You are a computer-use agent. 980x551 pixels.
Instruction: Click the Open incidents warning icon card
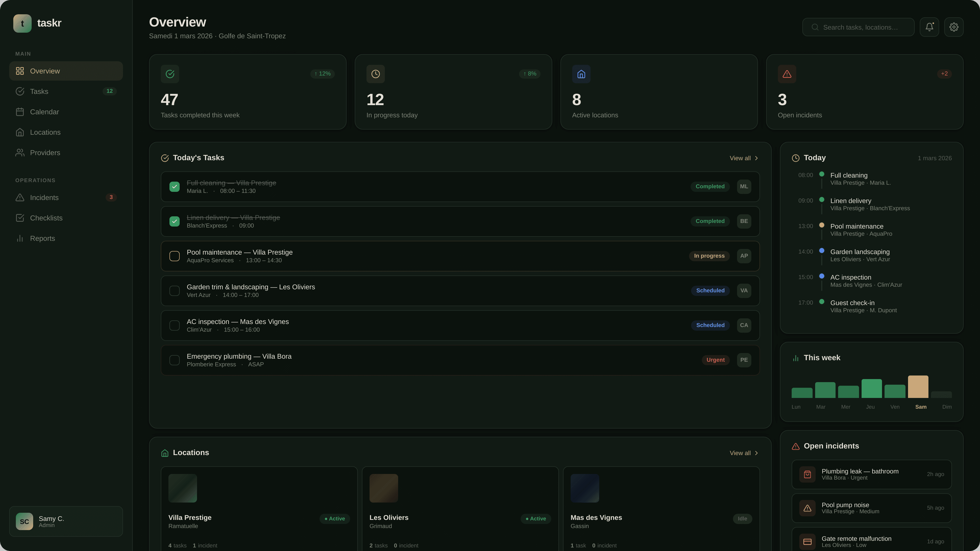pyautogui.click(x=787, y=74)
